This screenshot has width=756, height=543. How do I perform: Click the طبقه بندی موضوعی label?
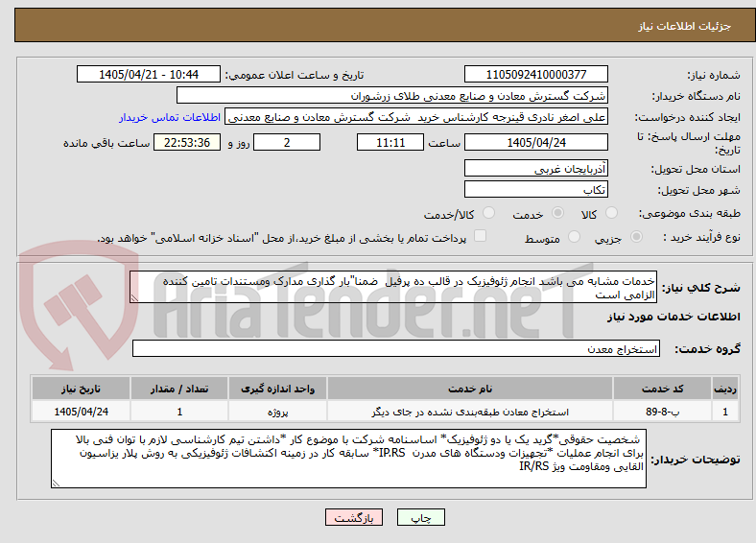click(x=689, y=213)
